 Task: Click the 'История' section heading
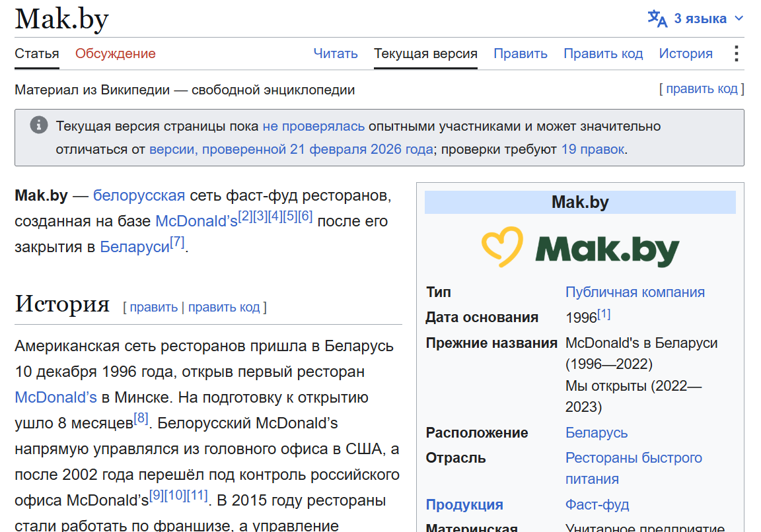[x=62, y=304]
